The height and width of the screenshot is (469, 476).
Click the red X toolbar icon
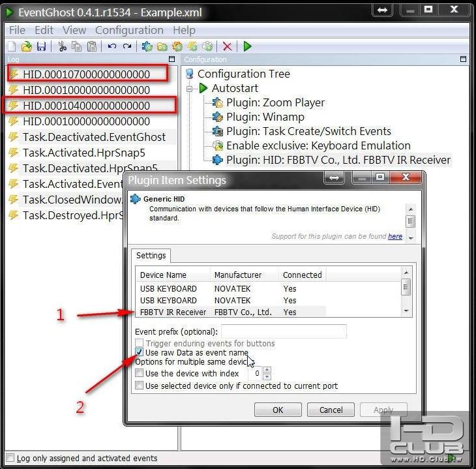click(228, 46)
